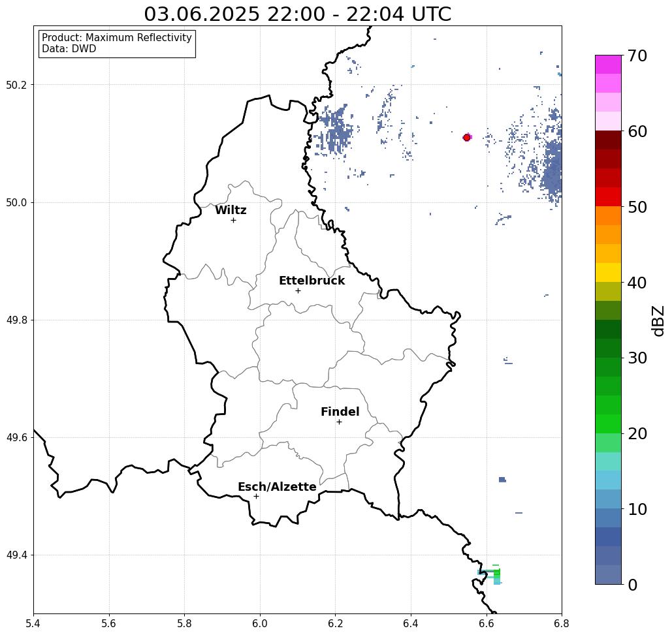Click the plus marker below Wiltz
Image resolution: width=672 pixels, height=635 pixels.
coord(233,220)
